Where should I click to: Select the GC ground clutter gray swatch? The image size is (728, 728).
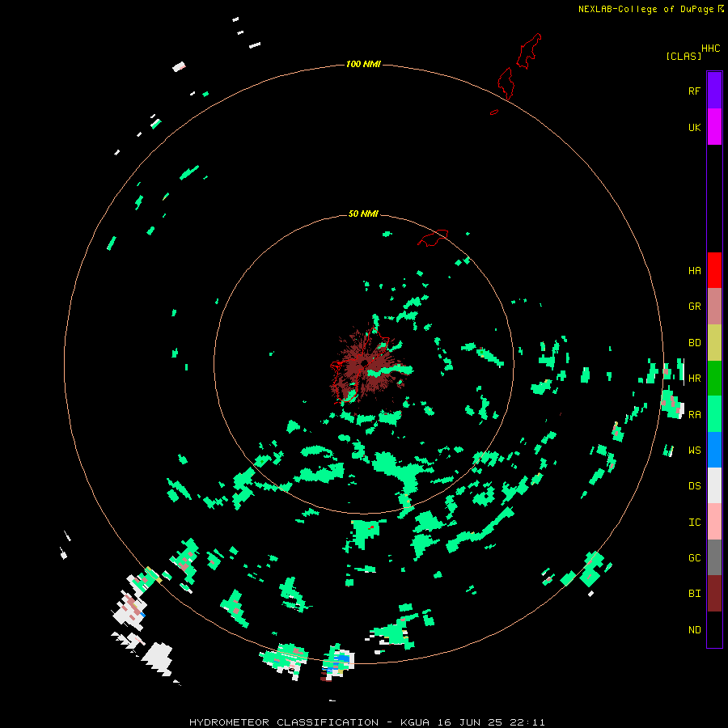click(x=714, y=557)
